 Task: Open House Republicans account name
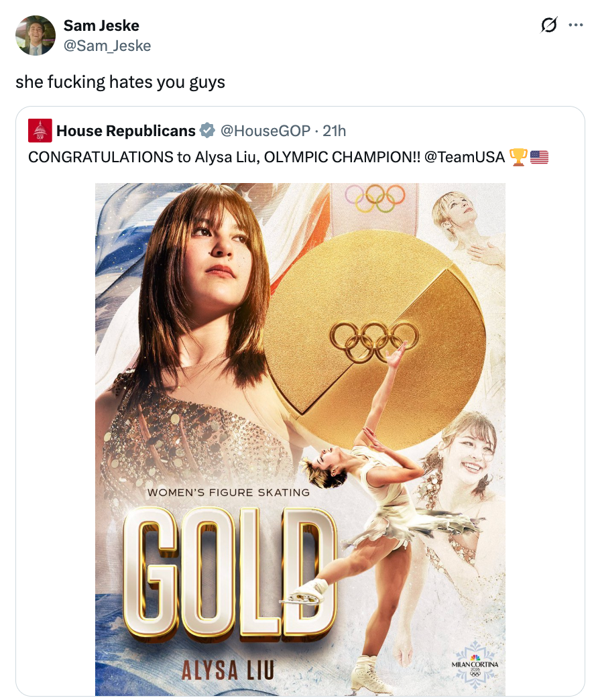coord(125,131)
